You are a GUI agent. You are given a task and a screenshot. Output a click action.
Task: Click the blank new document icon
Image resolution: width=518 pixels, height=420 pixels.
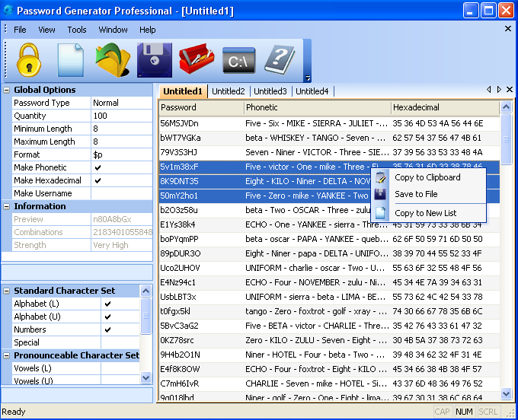[71, 59]
